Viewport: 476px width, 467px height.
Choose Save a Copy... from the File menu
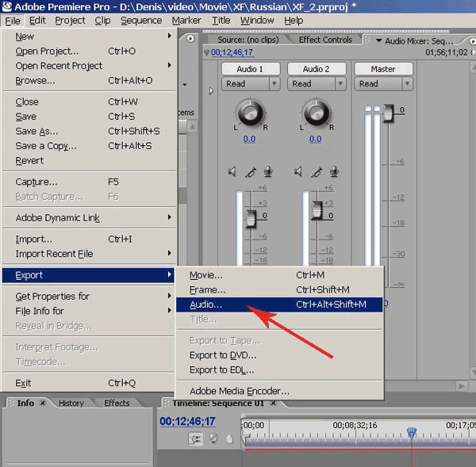point(90,146)
